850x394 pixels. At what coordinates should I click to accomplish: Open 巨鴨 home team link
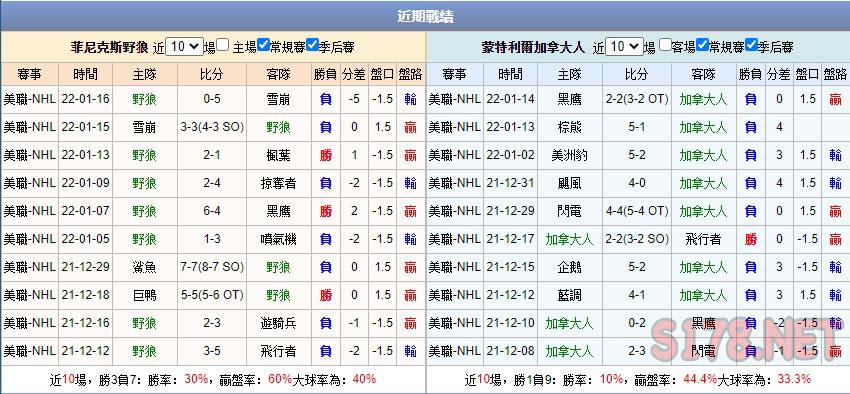144,295
